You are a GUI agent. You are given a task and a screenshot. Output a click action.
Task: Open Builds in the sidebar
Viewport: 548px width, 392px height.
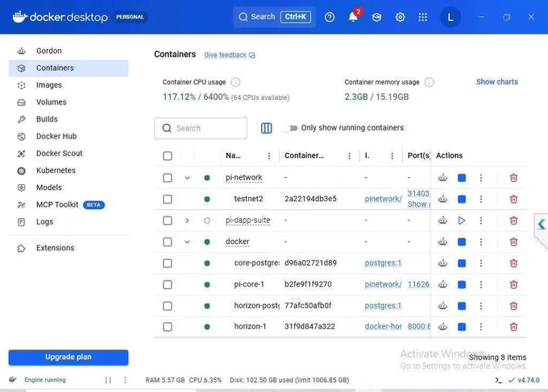(68, 119)
